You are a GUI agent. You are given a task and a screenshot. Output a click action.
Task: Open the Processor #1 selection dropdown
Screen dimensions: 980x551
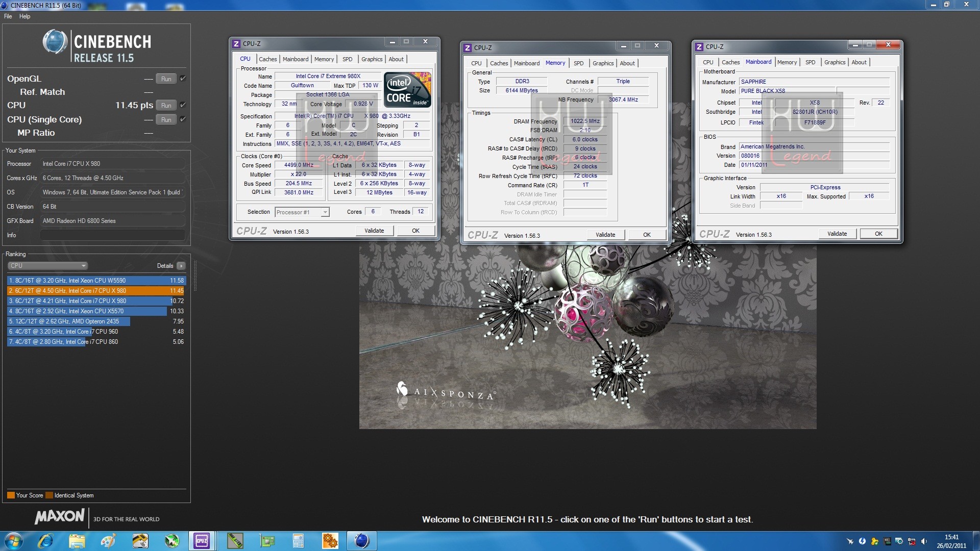[x=302, y=212]
